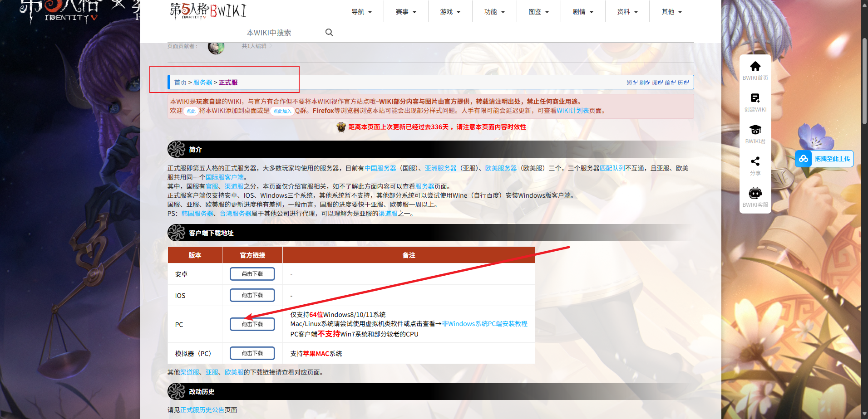Click 点此 add-to-desktop button

(191, 111)
